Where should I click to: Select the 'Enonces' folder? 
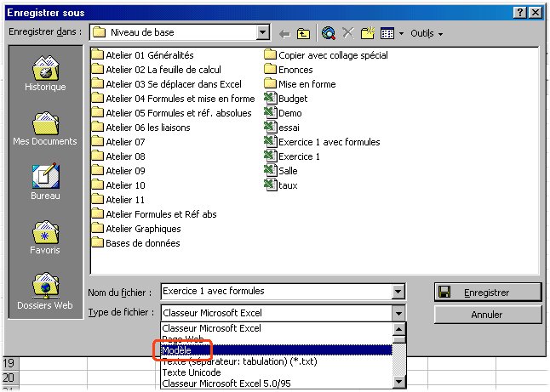point(289,70)
